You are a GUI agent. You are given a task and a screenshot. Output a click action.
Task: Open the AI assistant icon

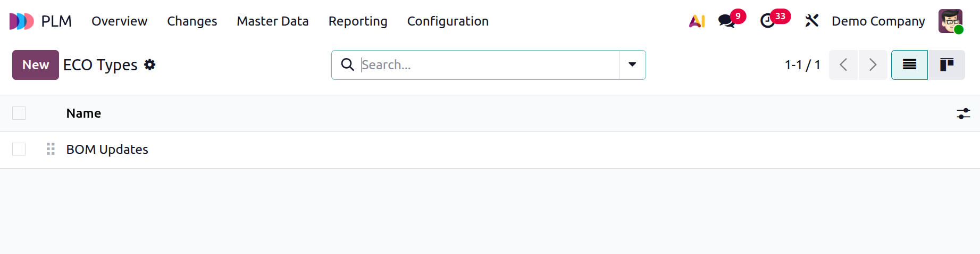click(x=697, y=21)
